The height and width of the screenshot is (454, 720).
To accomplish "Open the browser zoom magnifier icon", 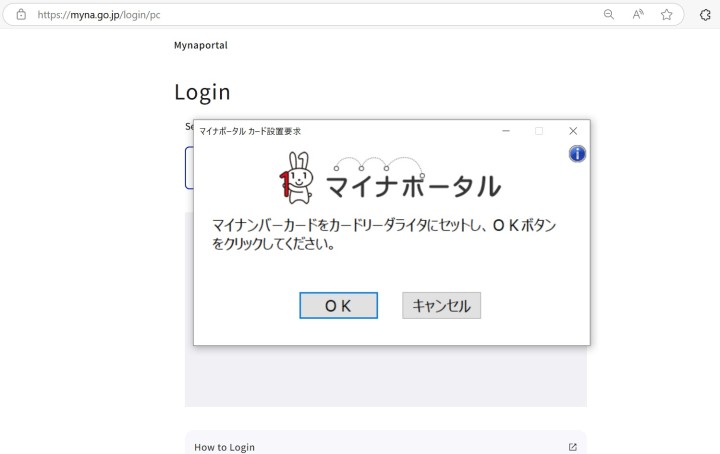I will pos(609,15).
